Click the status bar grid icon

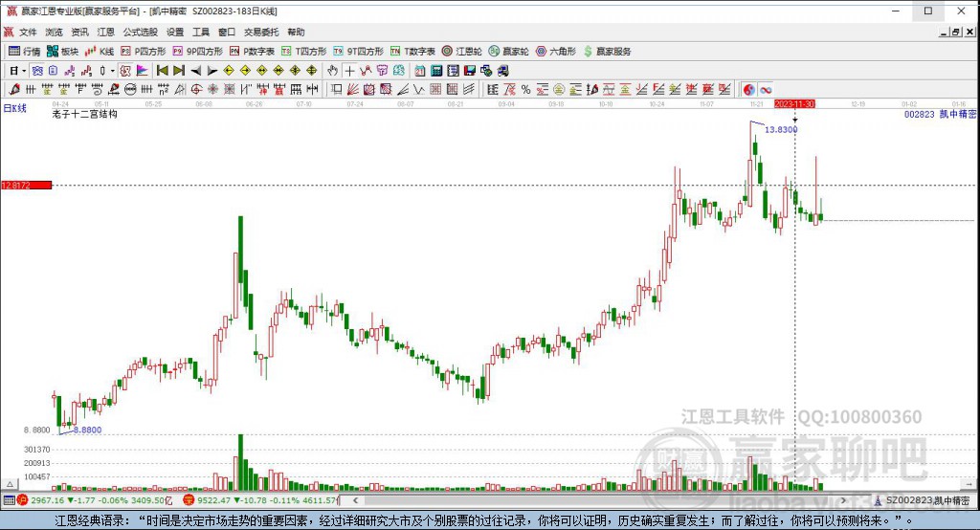pos(9,500)
